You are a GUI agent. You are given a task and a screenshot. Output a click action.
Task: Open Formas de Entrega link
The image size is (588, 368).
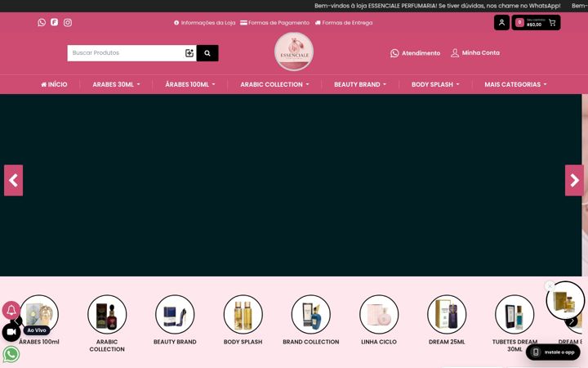344,23
